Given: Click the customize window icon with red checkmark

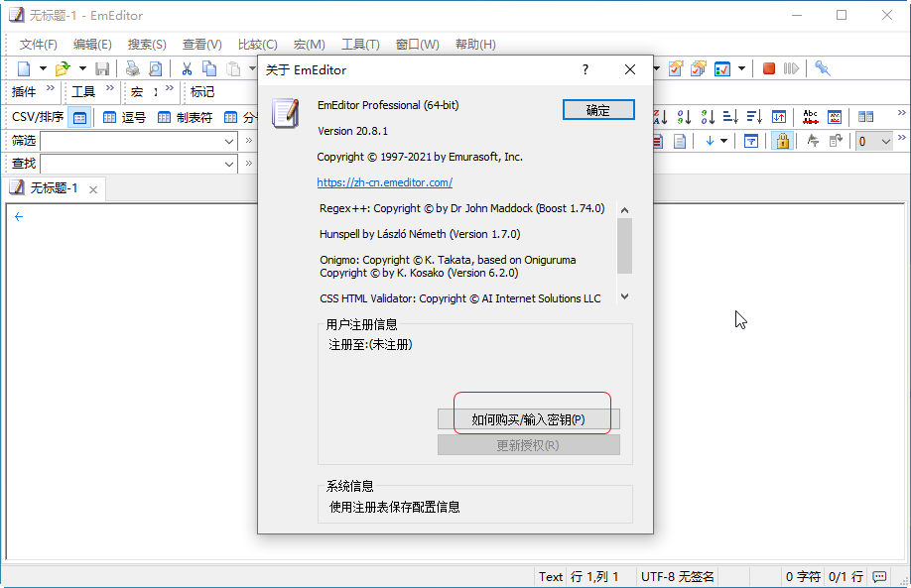Looking at the screenshot, I should coord(722,68).
